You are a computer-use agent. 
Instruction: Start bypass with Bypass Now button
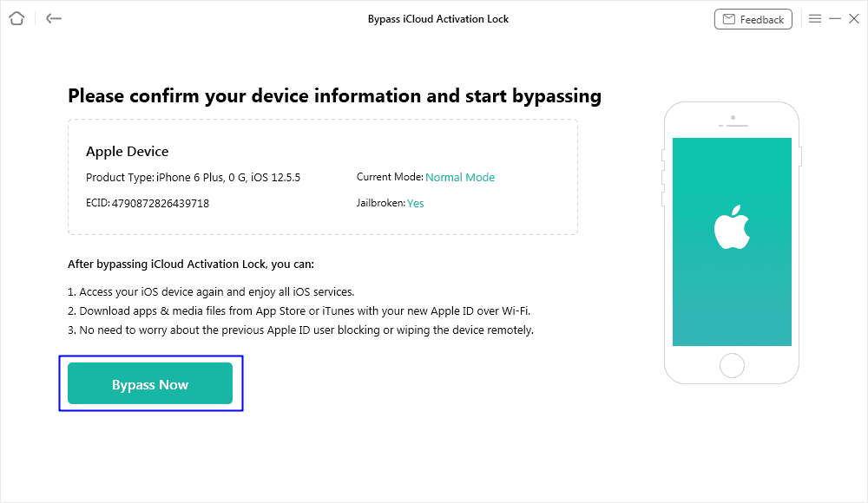pos(150,383)
